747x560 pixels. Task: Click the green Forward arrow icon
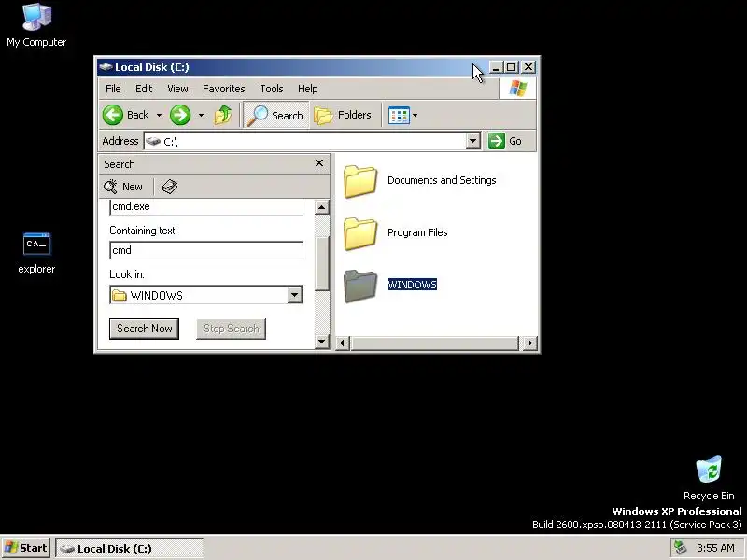pyautogui.click(x=180, y=115)
